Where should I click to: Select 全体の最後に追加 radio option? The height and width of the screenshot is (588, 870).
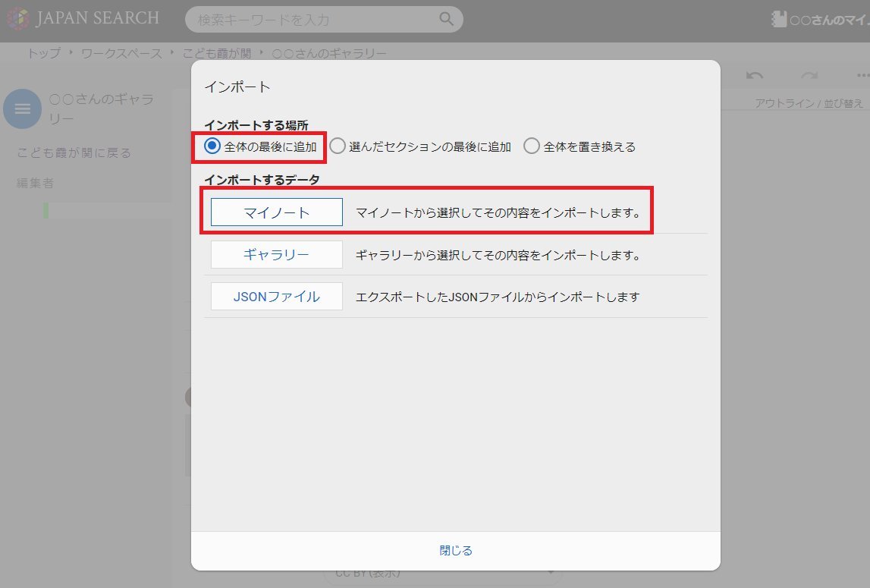213,146
